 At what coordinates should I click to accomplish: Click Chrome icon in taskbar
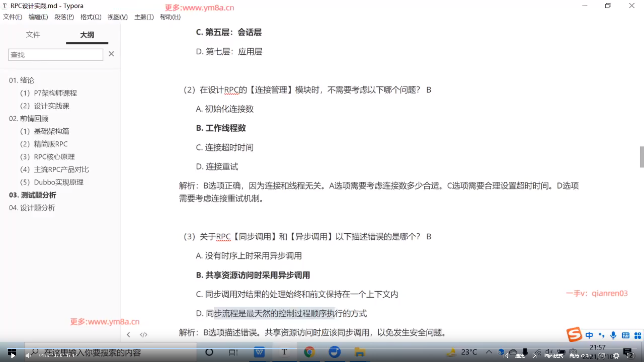click(309, 352)
